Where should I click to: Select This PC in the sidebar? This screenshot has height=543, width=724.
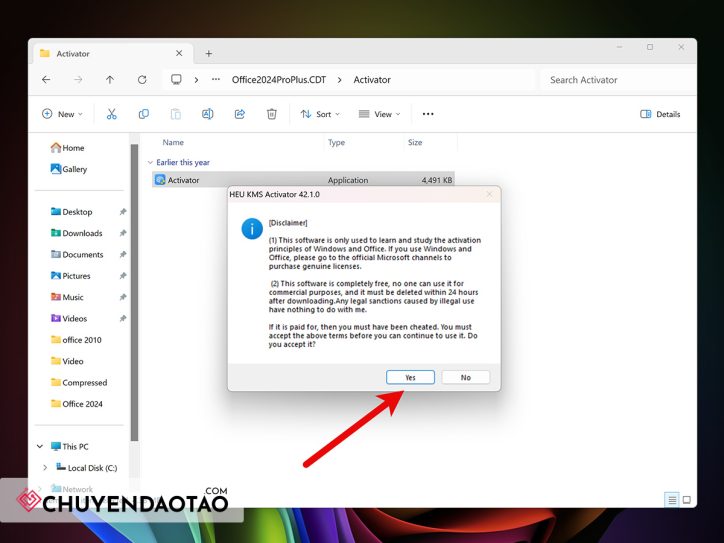click(x=70, y=446)
